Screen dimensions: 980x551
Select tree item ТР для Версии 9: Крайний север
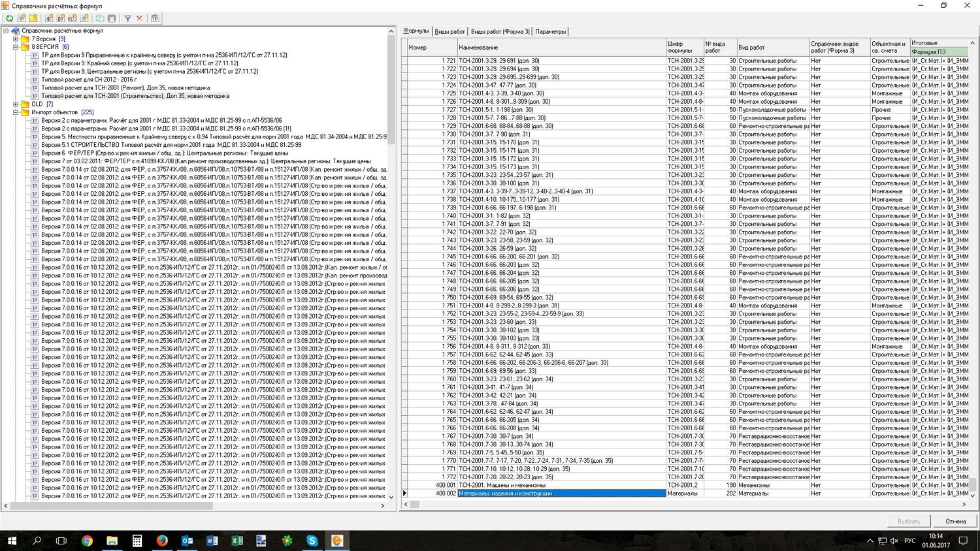pyautogui.click(x=140, y=63)
